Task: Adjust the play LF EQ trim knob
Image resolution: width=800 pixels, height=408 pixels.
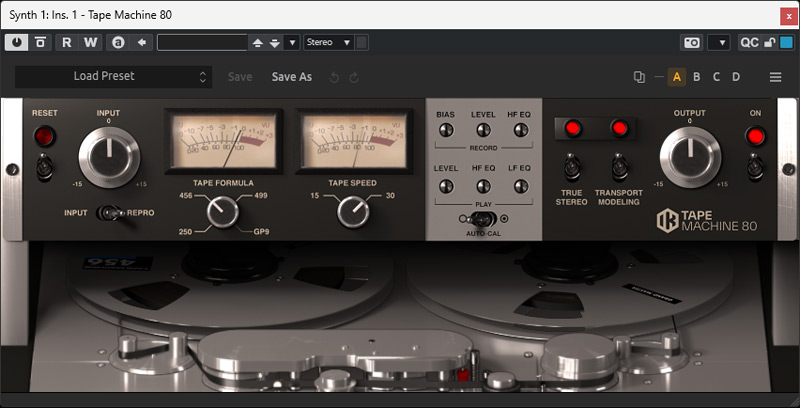Action: coord(520,186)
